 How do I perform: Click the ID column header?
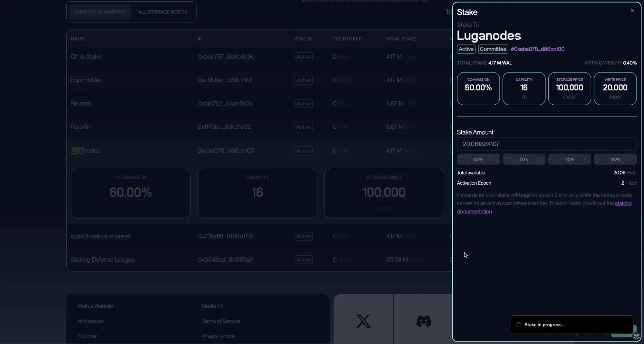point(200,39)
